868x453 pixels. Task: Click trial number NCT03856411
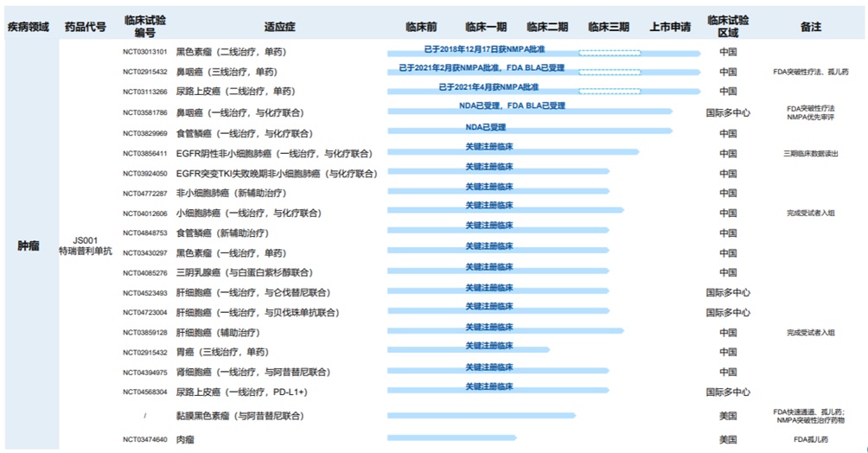click(x=145, y=153)
